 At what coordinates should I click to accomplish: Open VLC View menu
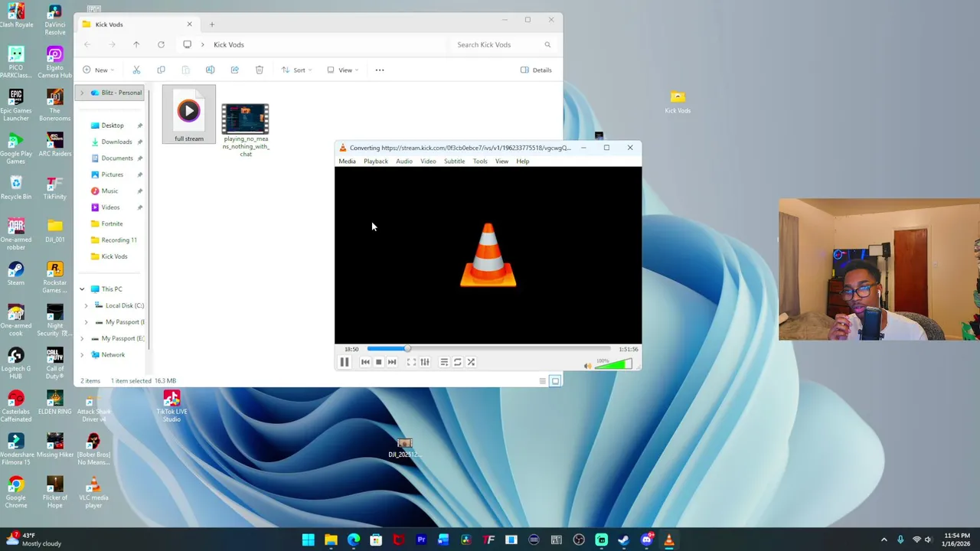(x=501, y=161)
